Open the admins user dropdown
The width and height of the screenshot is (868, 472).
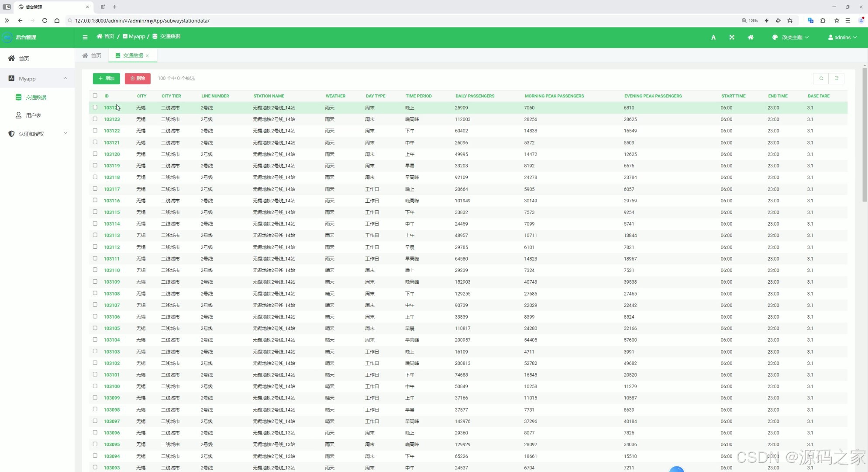(x=842, y=37)
